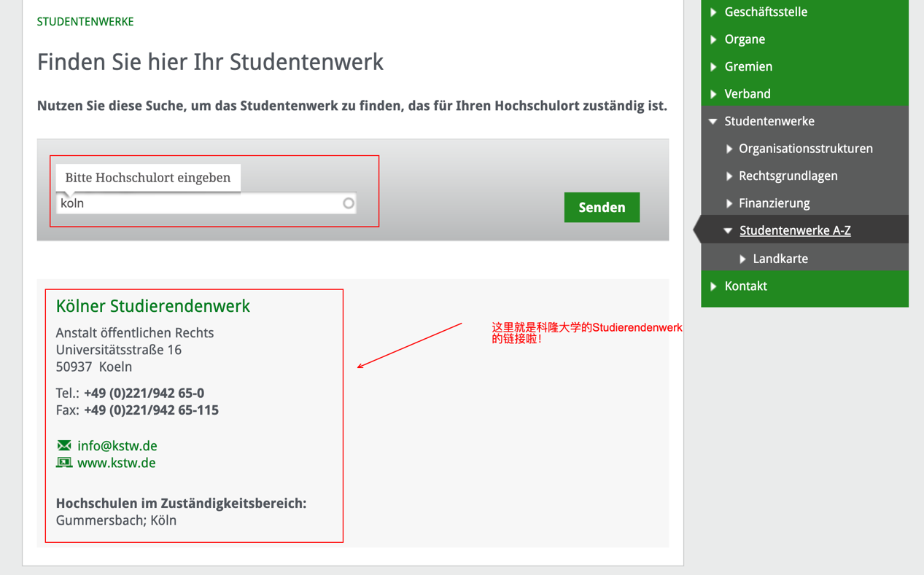Open the Geschäftsstelle menu item
This screenshot has height=575, width=924.
(x=766, y=12)
